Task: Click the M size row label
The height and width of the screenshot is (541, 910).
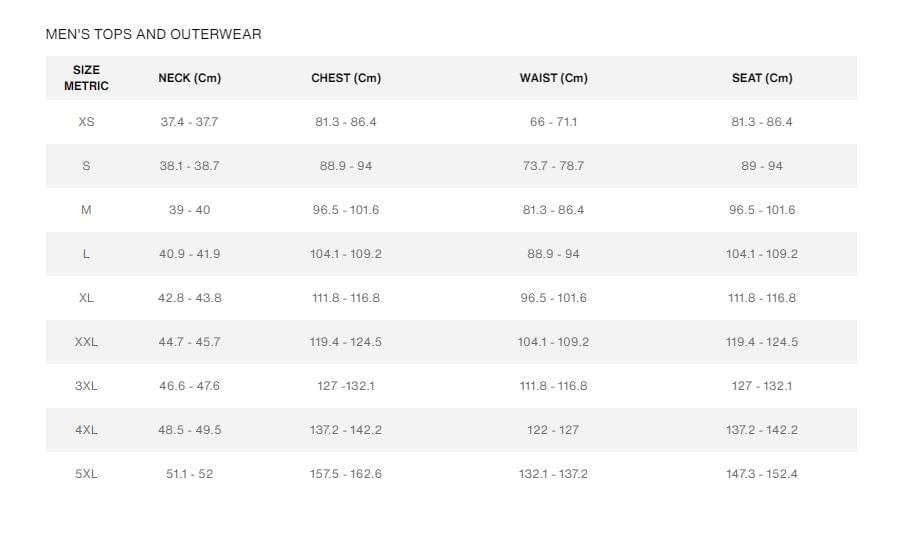Action: (x=86, y=210)
